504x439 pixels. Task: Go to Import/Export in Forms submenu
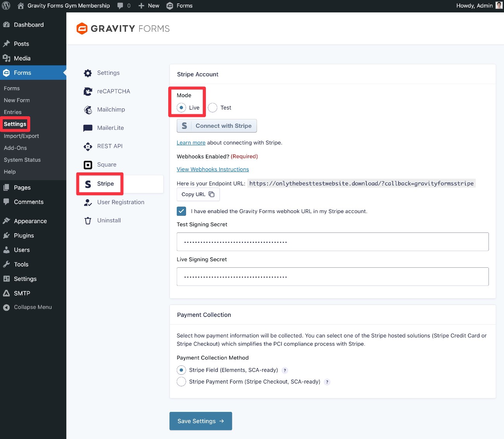[21, 136]
